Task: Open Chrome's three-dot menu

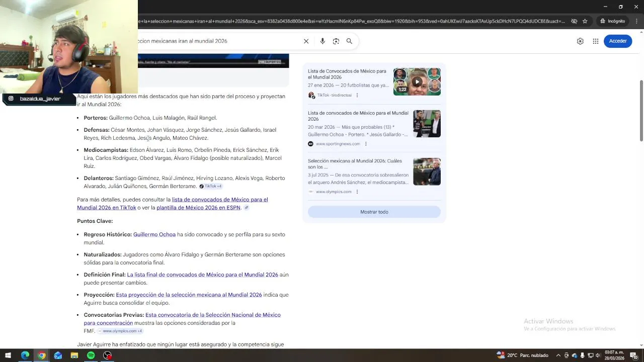Action: tap(636, 21)
